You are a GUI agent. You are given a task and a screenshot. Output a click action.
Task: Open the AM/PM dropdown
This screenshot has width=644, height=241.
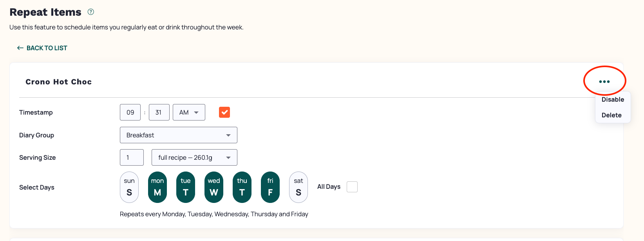189,112
